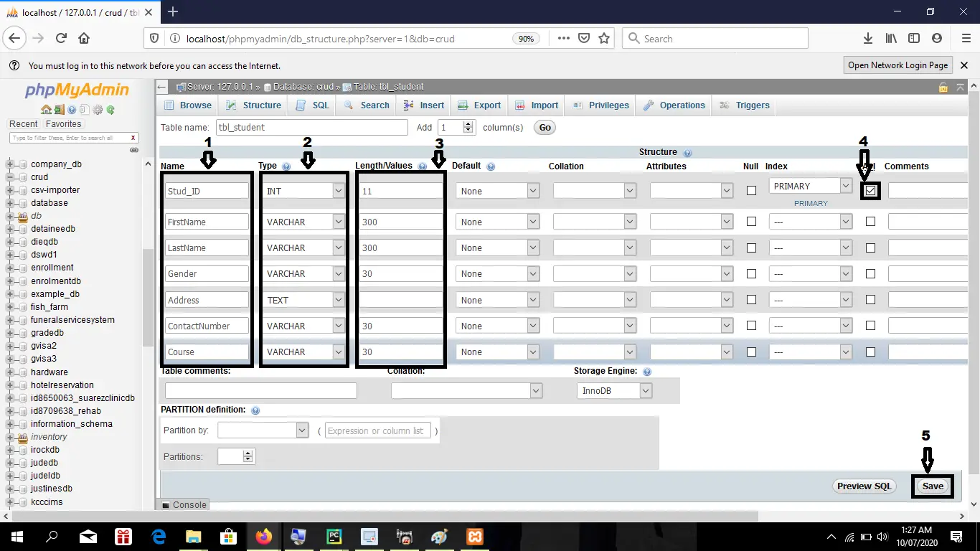Open the Console panel at the bottom
This screenshot has width=980, height=551.
184,504
